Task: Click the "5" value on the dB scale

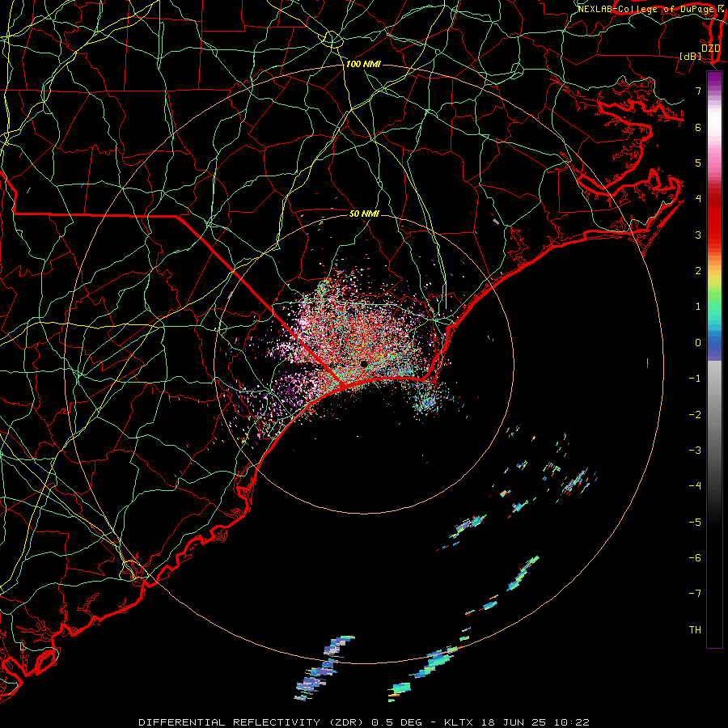Action: point(698,163)
